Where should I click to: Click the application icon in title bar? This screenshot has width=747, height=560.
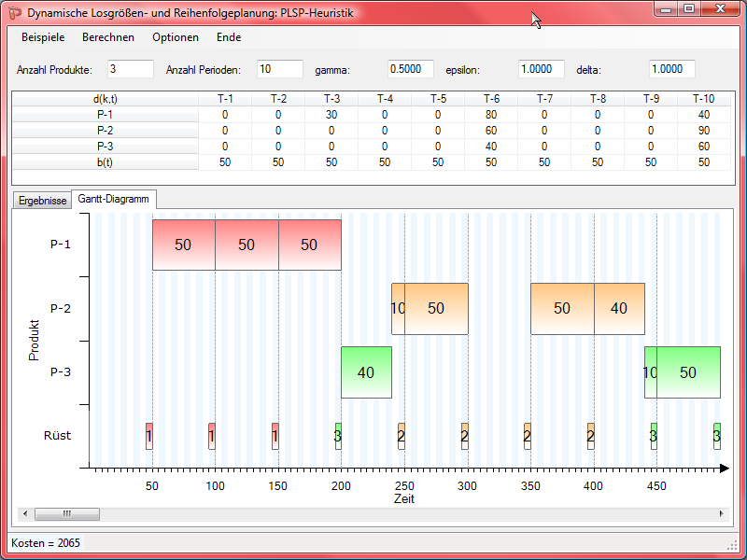[14, 12]
